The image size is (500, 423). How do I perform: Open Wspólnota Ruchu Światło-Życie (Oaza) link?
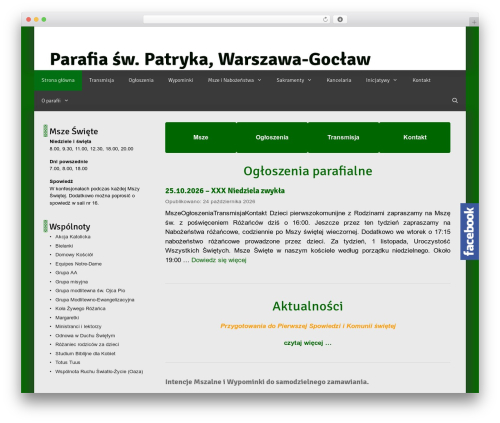[99, 371]
